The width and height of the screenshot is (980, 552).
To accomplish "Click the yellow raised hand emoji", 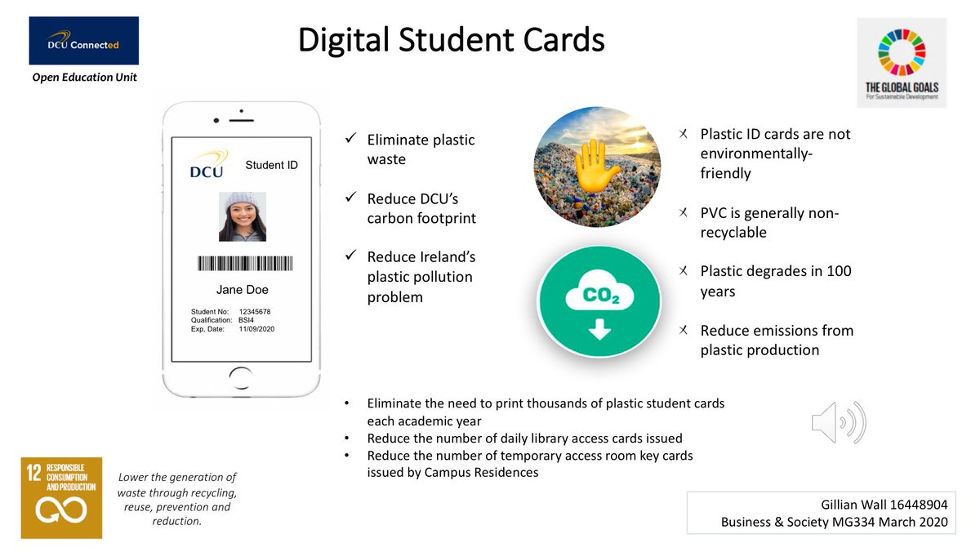I will coord(600,166).
